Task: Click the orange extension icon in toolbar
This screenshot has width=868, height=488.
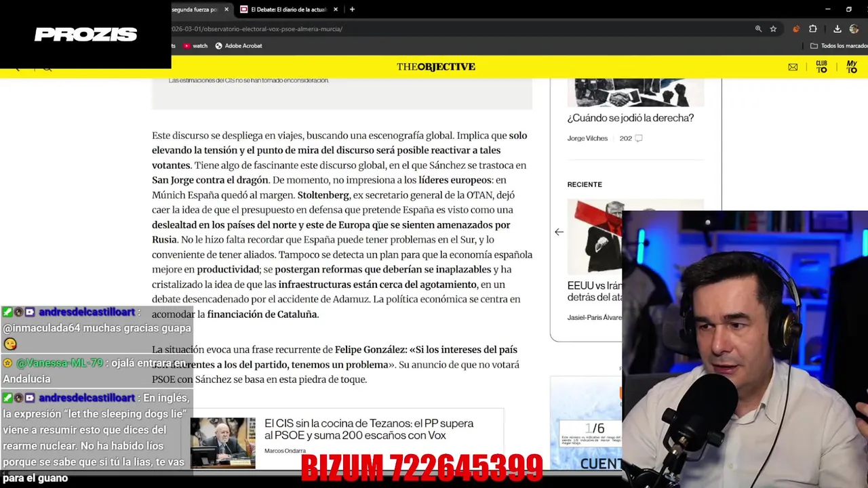Action: pos(796,29)
